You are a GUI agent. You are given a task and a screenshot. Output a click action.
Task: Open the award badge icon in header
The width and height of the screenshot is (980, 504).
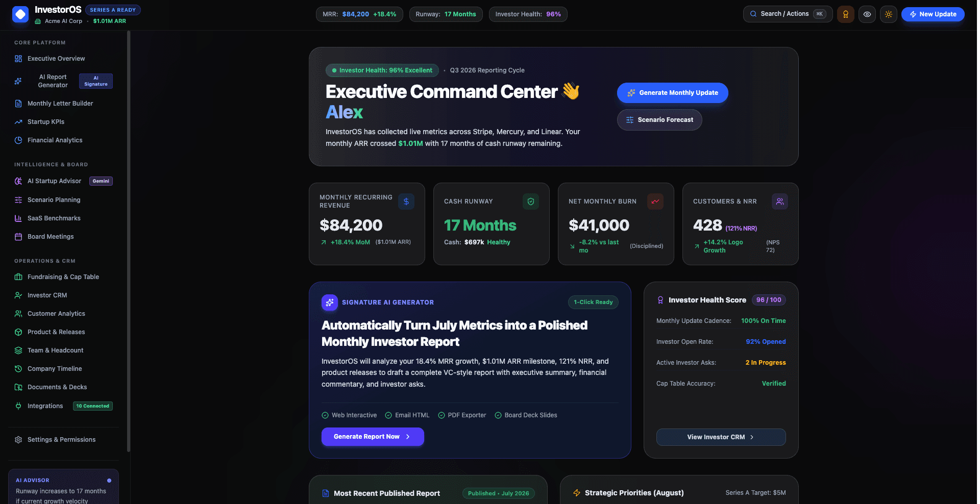coord(845,14)
